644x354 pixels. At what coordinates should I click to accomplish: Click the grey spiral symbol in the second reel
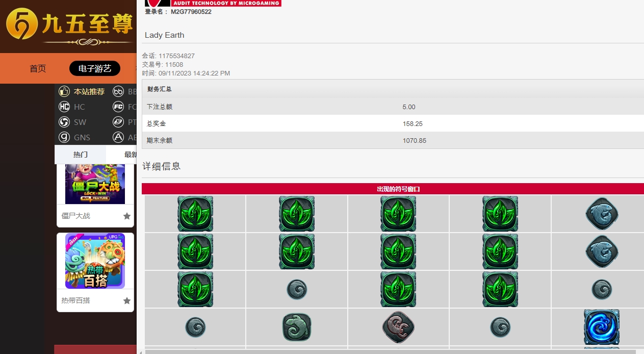pos(297,289)
